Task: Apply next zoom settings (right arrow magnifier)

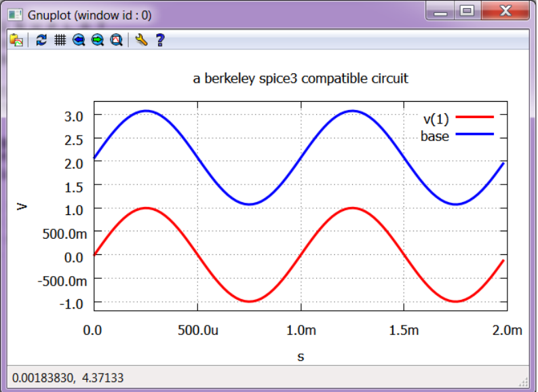Action: (x=98, y=40)
